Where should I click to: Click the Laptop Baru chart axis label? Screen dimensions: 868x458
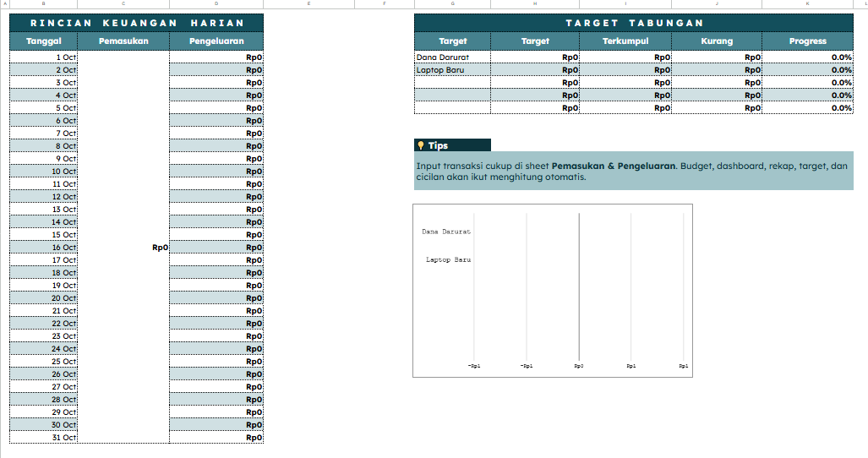tap(449, 259)
